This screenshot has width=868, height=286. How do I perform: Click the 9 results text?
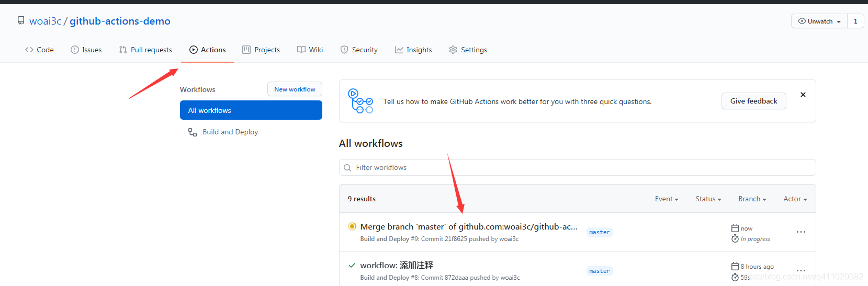click(362, 199)
